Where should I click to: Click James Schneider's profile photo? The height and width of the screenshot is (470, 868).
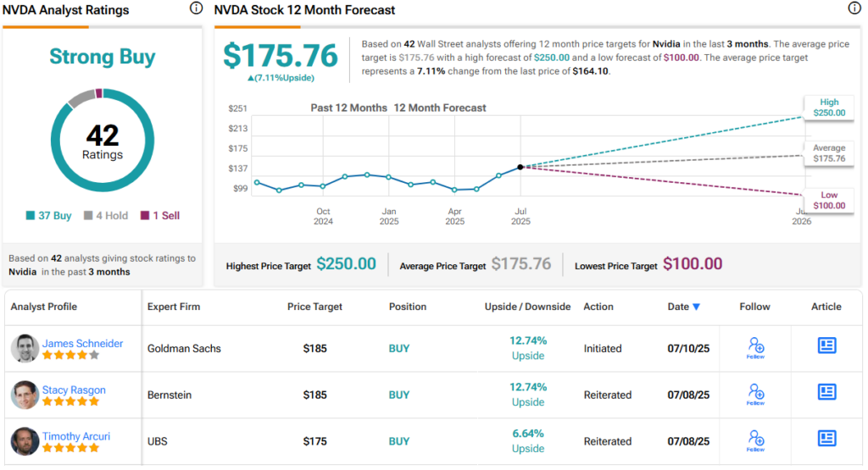point(25,348)
